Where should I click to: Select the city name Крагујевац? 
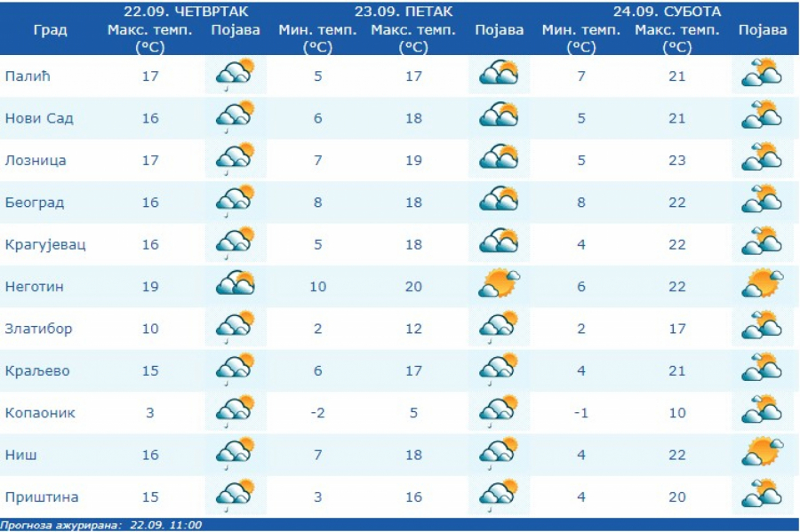pyautogui.click(x=45, y=244)
